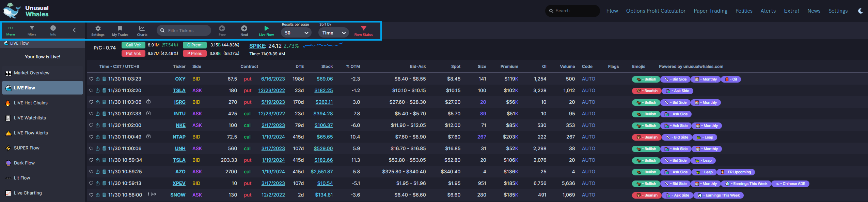Image resolution: width=868 pixels, height=202 pixels.
Task: Click the SPIKE index link
Action: point(257,46)
